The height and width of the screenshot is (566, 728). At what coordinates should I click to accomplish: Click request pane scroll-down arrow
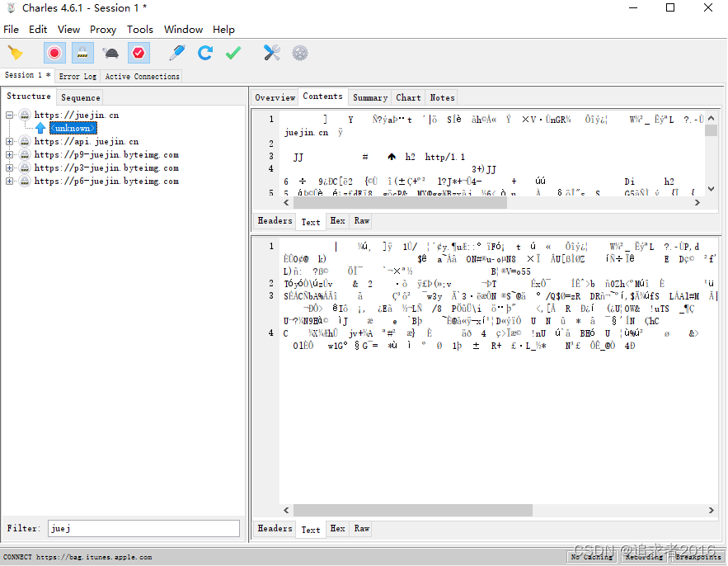711,189
